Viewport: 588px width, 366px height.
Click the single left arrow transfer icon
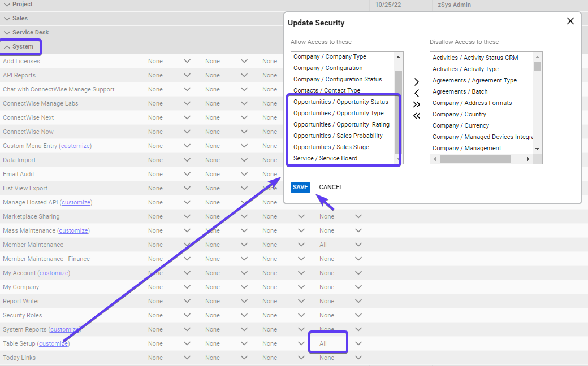417,93
